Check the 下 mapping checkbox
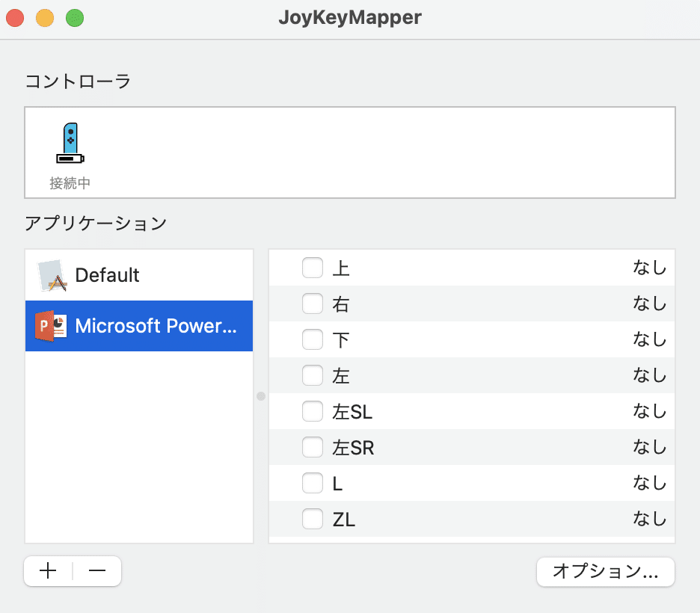The width and height of the screenshot is (700, 613). coord(313,339)
